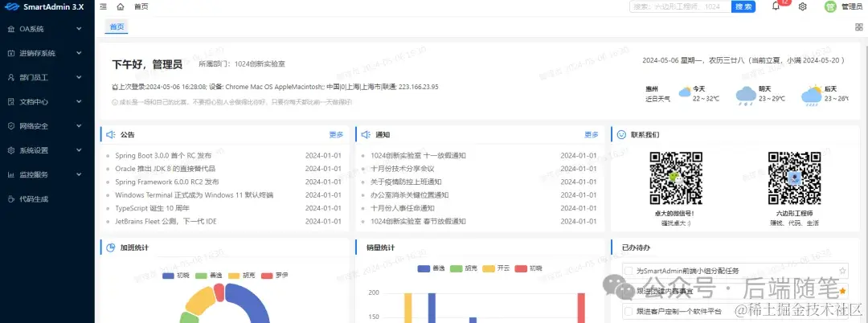This screenshot has width=868, height=323.
Task: Click the 公告 megaphone icon
Action: pyautogui.click(x=111, y=134)
